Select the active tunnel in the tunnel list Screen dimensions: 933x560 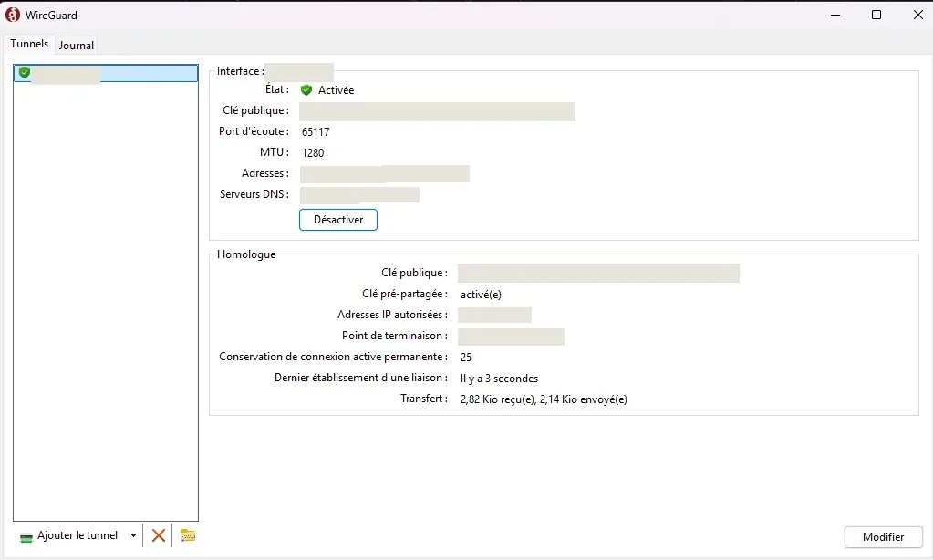pos(106,73)
